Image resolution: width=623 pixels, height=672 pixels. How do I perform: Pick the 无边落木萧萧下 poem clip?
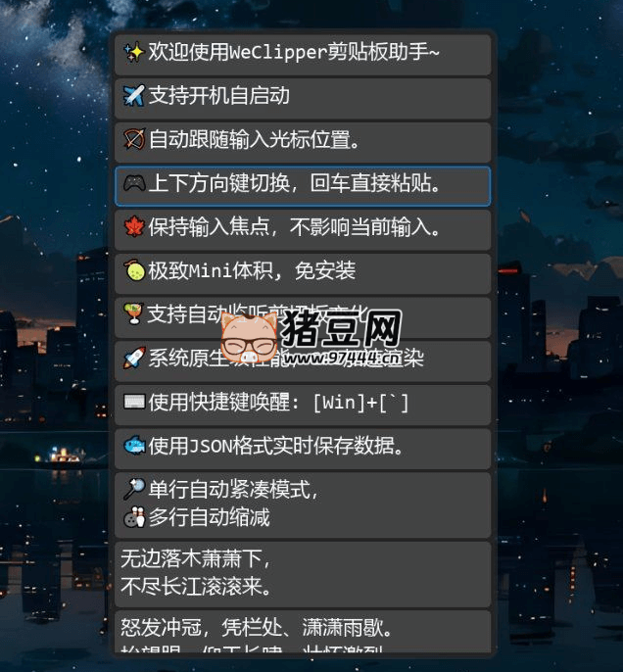click(x=303, y=574)
